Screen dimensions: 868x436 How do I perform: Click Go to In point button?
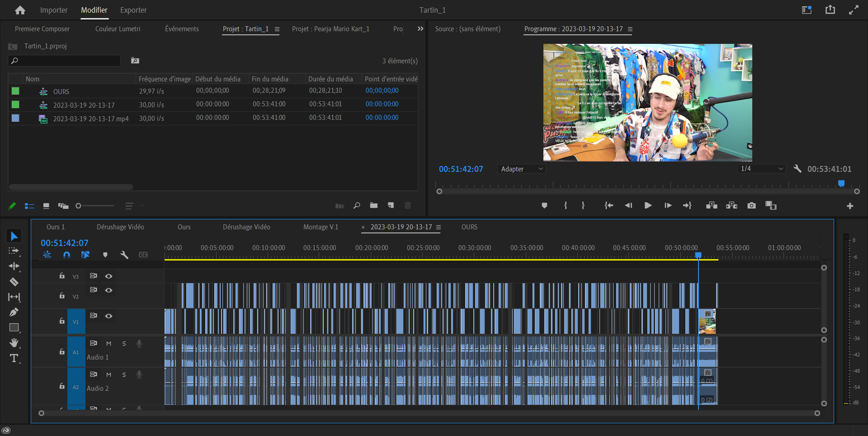(x=609, y=205)
